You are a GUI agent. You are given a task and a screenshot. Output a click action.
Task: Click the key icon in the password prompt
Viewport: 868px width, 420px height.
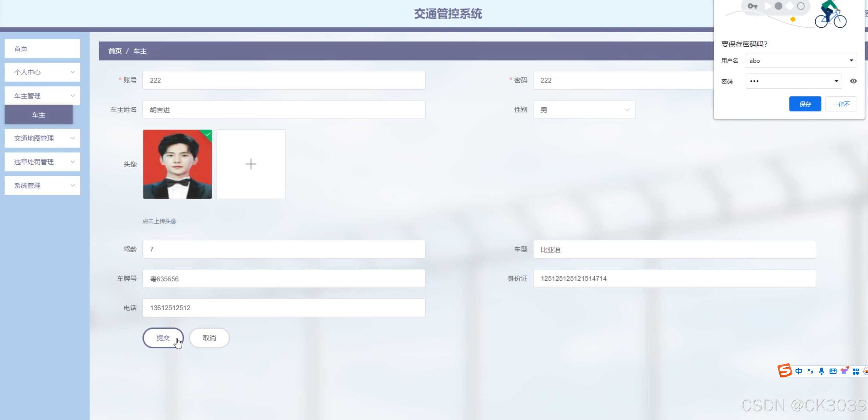(x=752, y=6)
